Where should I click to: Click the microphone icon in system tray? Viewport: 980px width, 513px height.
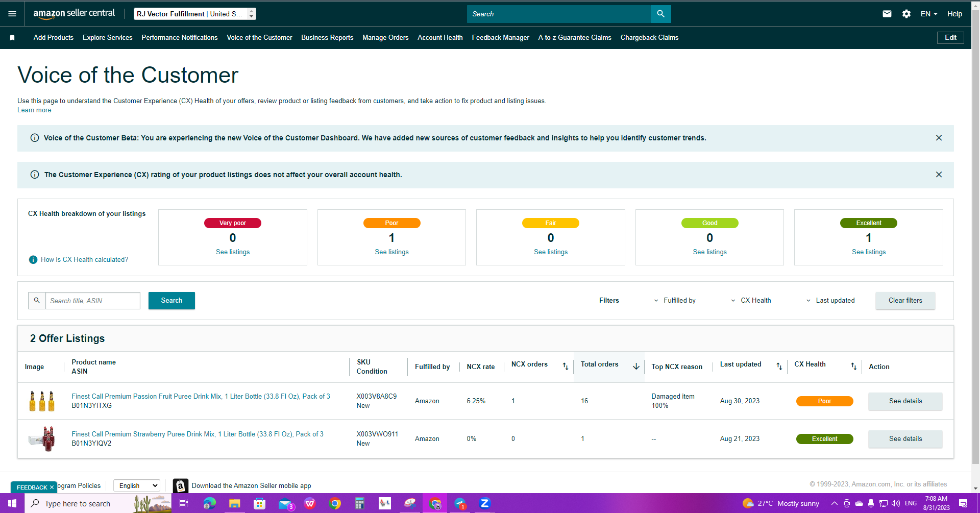click(871, 503)
